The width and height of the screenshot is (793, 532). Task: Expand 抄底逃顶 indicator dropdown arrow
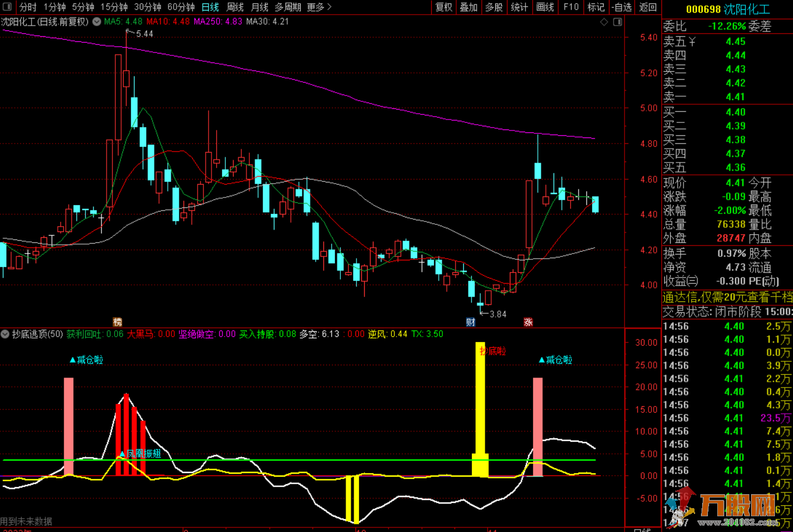click(x=6, y=334)
